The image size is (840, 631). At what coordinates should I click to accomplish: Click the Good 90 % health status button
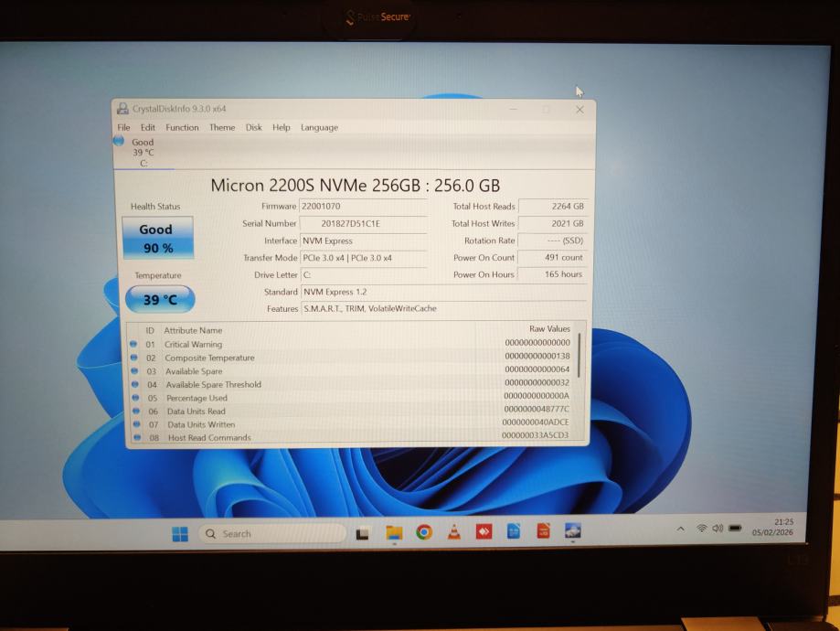pyautogui.click(x=157, y=238)
